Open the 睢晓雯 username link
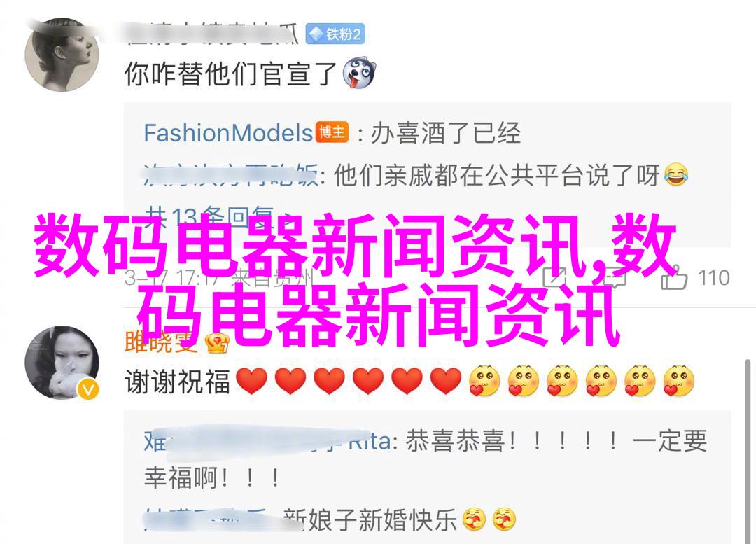 pos(161,342)
